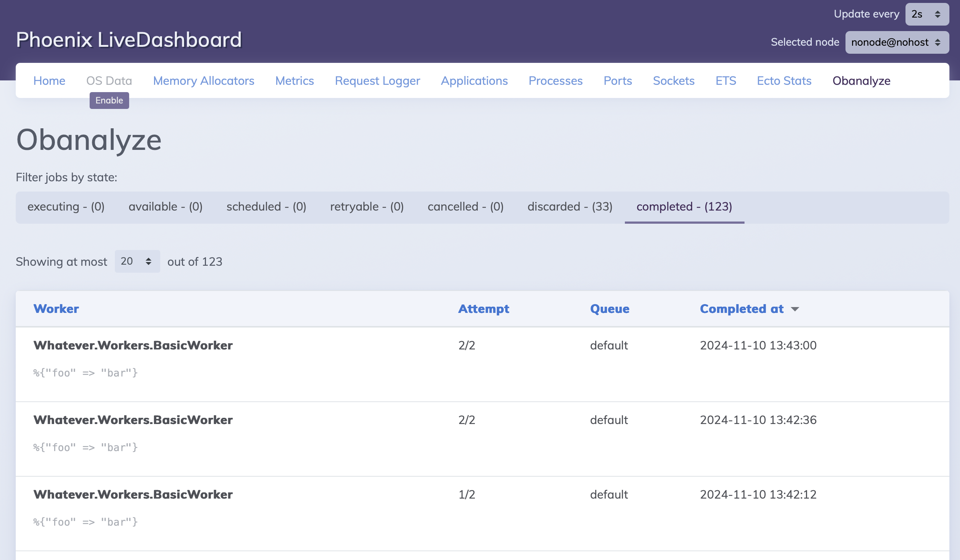Image resolution: width=960 pixels, height=560 pixels.
Task: Open first BasicWorker job completed 13:43:00
Action: [133, 345]
